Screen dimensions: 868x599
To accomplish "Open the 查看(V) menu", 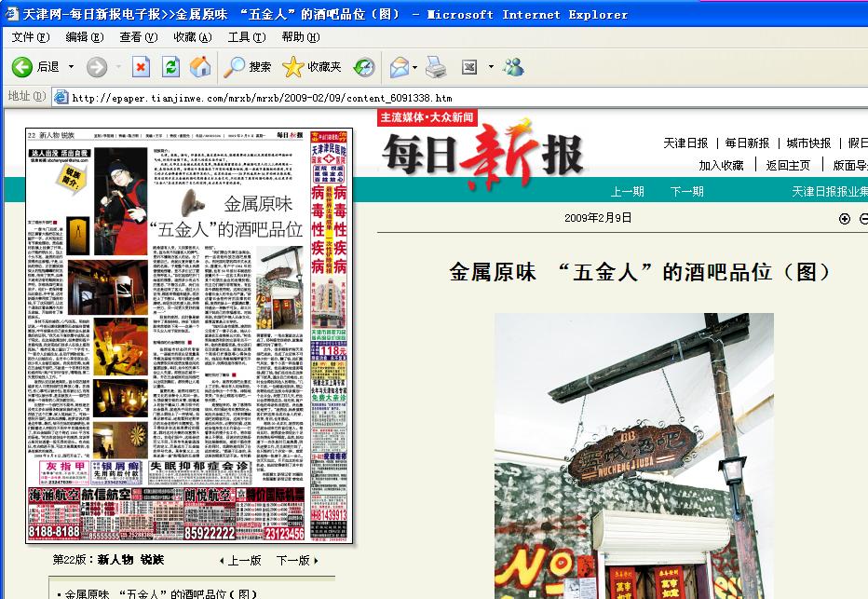I will pyautogui.click(x=139, y=37).
